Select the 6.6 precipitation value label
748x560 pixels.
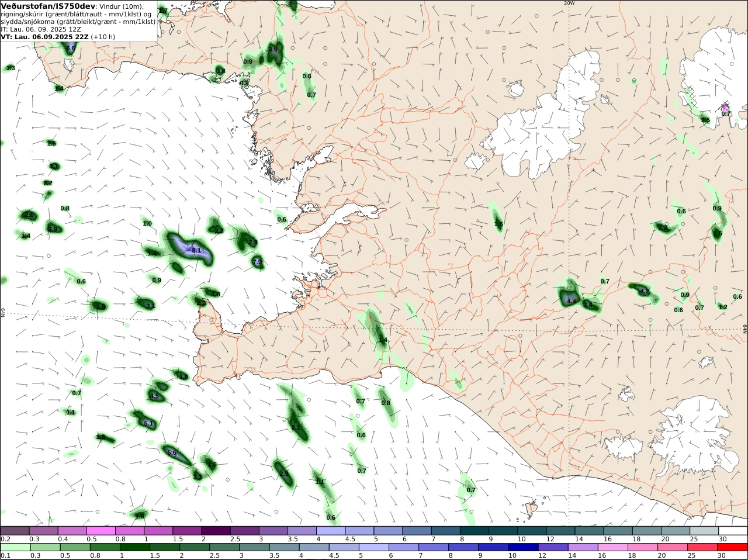(71, 48)
